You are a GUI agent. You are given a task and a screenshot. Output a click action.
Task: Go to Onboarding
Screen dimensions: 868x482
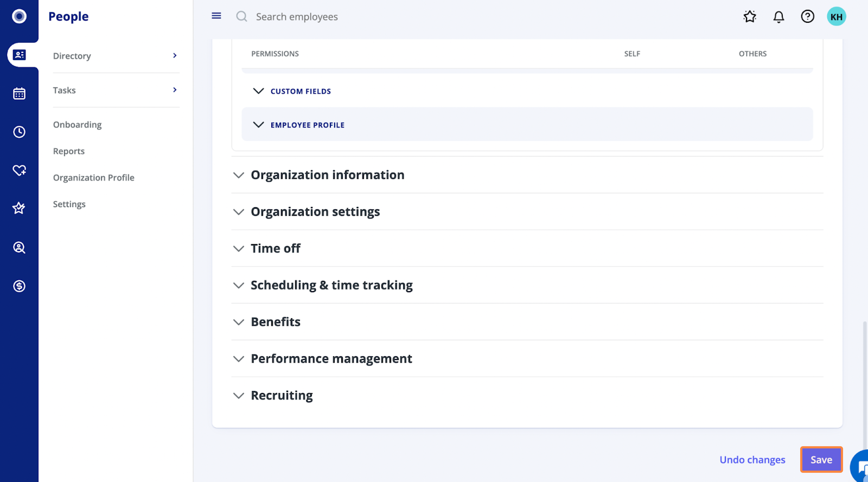(77, 125)
